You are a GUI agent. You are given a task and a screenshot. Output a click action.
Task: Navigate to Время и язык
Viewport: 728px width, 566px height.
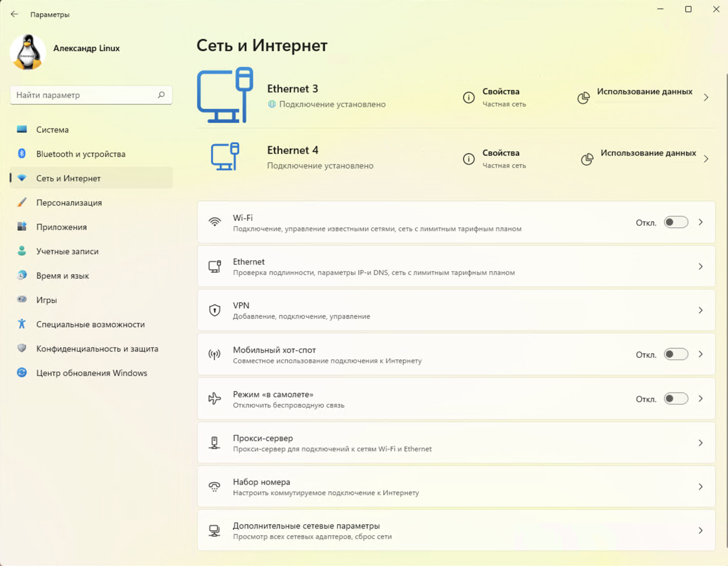pyautogui.click(x=91, y=275)
